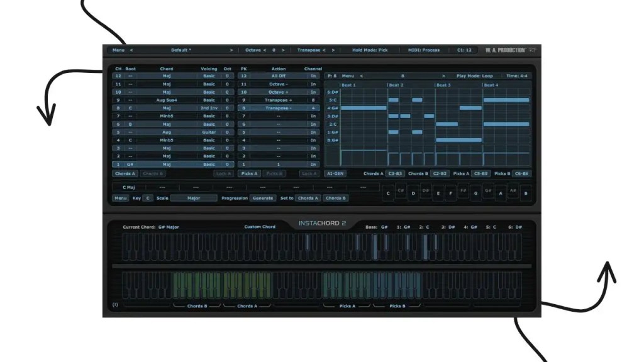Image resolution: width=644 pixels, height=362 pixels.
Task: Open the progression Menu beside Key
Action: click(120, 198)
